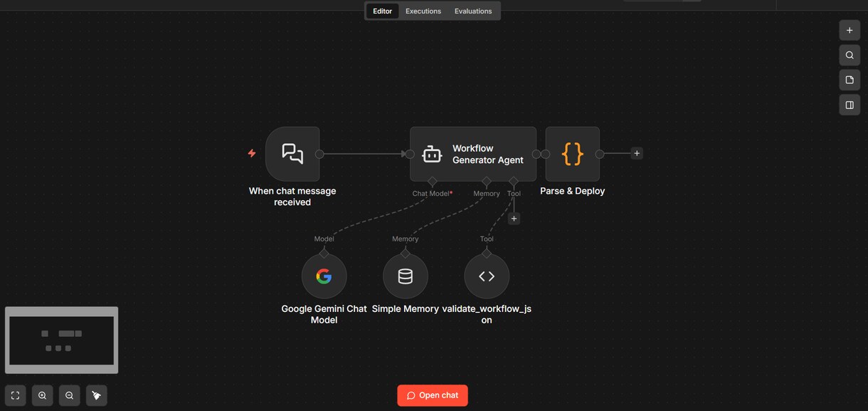The height and width of the screenshot is (411, 868).
Task: Click the Parse & Deploy output port
Action: [600, 154]
